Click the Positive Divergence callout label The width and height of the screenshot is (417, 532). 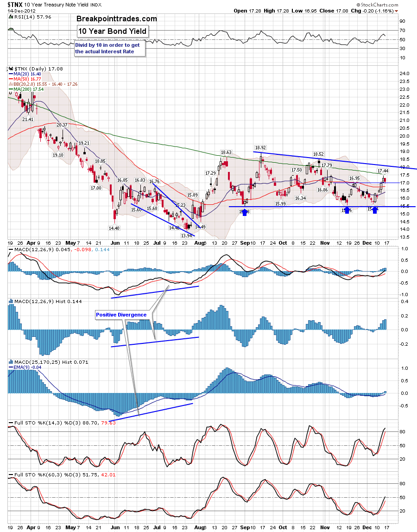pyautogui.click(x=121, y=315)
